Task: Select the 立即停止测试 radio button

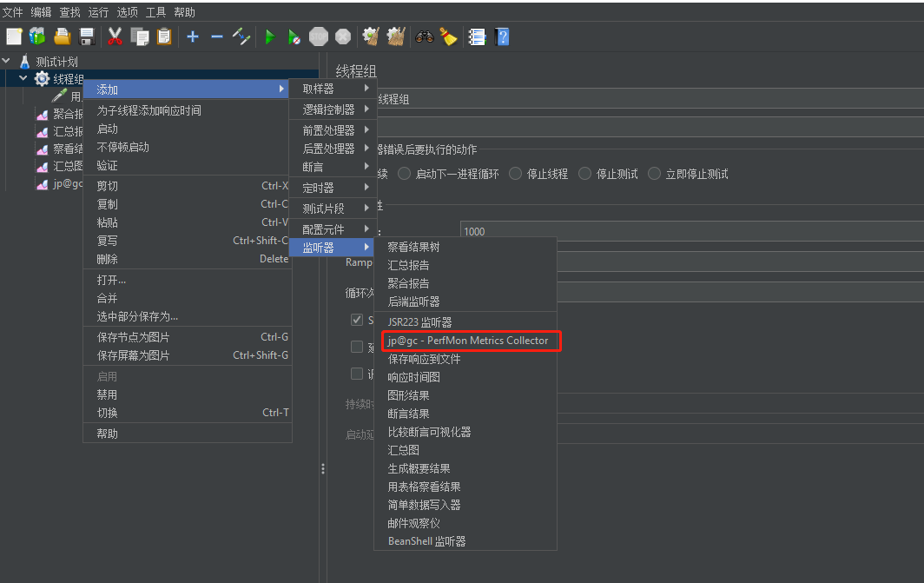Action: [x=653, y=173]
